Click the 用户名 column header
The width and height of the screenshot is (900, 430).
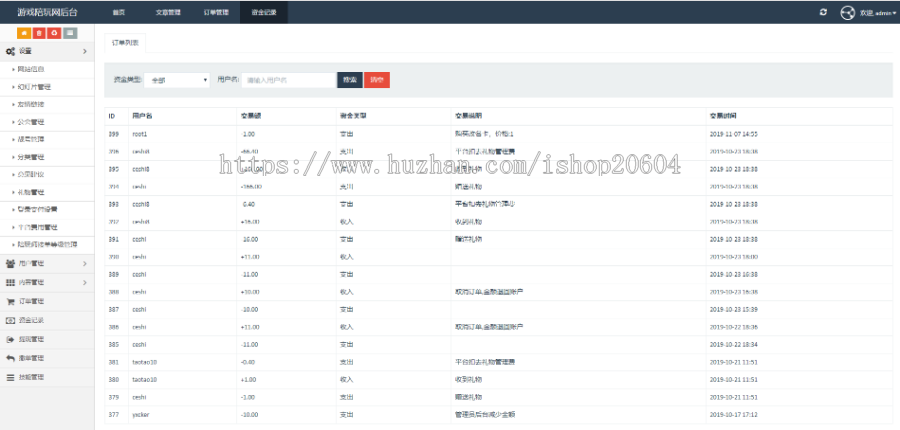pyautogui.click(x=142, y=116)
